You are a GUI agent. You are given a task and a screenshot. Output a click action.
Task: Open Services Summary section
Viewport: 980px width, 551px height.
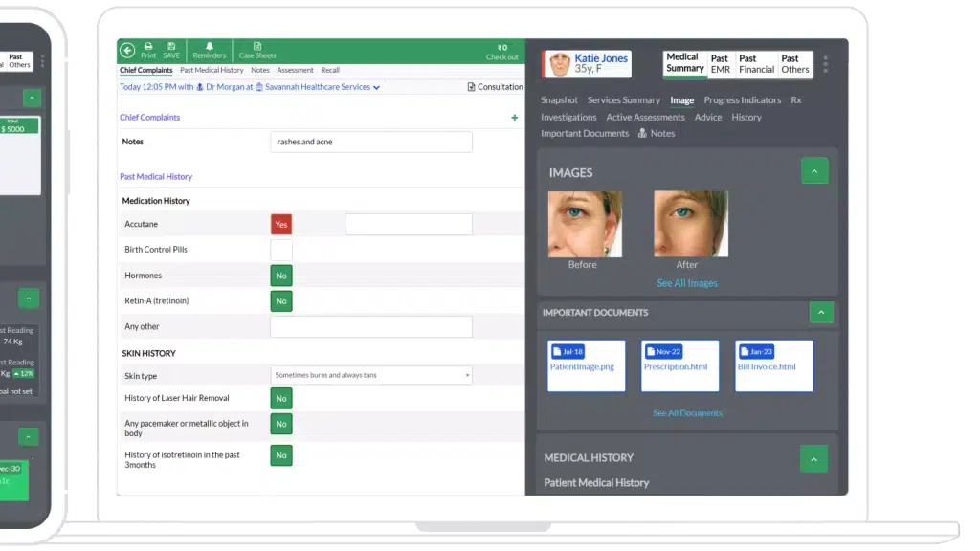624,99
